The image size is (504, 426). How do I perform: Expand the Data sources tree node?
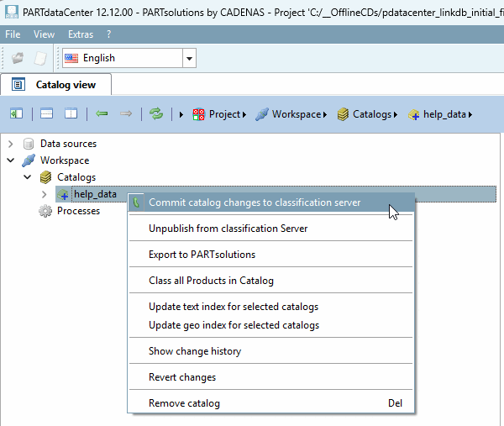coord(11,144)
